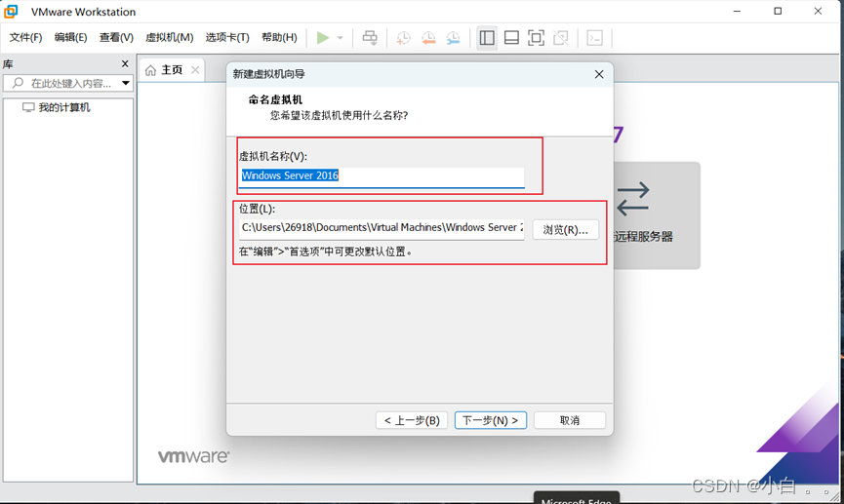Screen dimensions: 844x504
Task: Click the remote server arrows icon
Action: (x=633, y=199)
